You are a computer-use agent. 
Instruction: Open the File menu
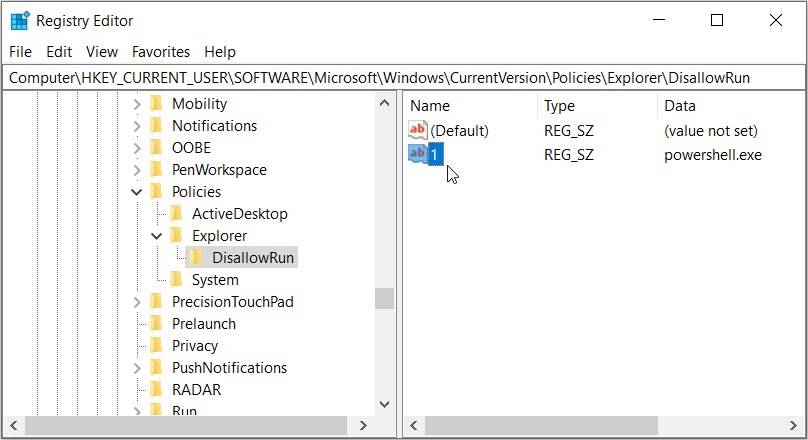(x=20, y=51)
